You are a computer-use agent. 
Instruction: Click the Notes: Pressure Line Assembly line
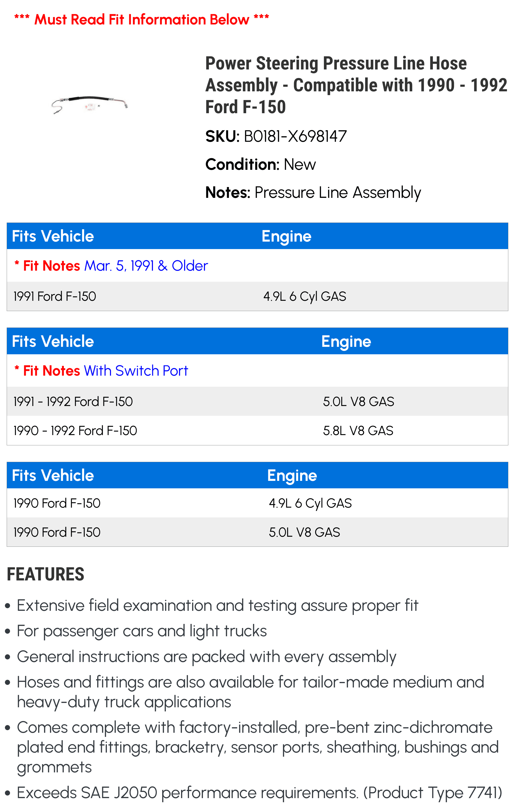pos(313,193)
